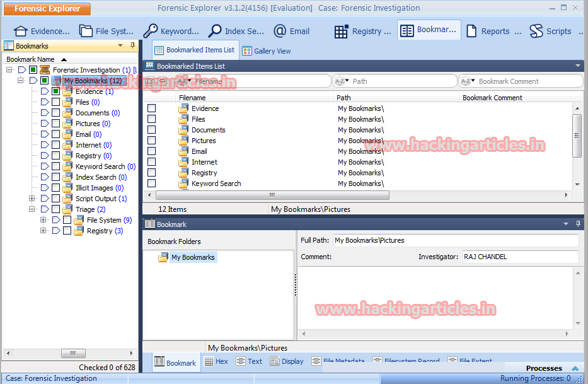Switch to the Bookmarked Items List tab
Image resolution: width=588 pixels, height=384 pixels.
tap(195, 50)
